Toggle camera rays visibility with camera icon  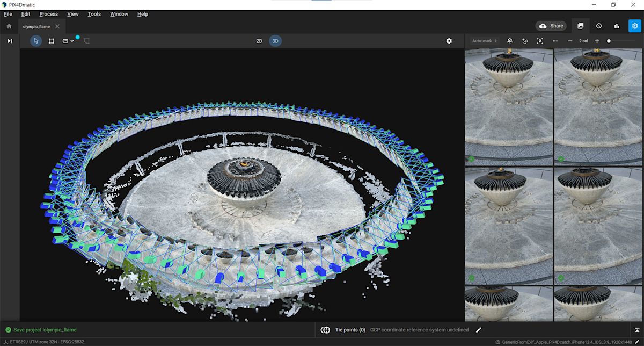click(65, 40)
